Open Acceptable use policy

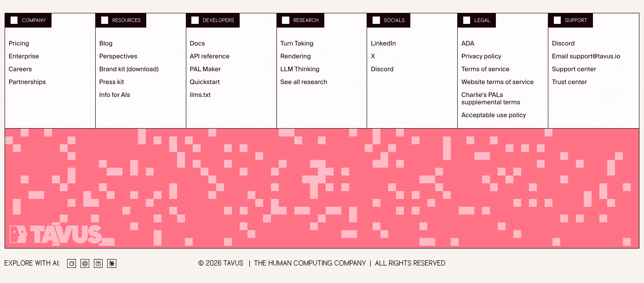[x=494, y=115]
